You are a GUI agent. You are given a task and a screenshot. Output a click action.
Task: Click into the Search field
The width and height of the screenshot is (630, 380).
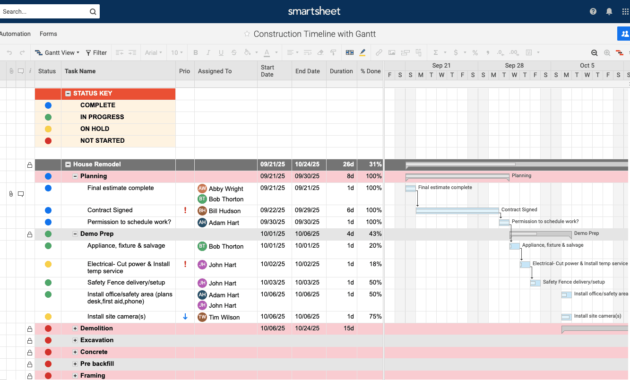tap(44, 12)
